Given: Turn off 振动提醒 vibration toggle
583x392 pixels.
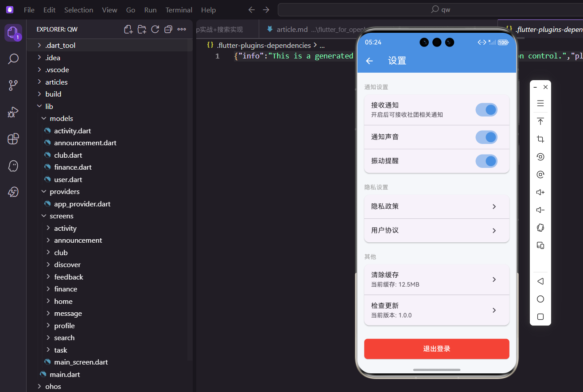Looking at the screenshot, I should pyautogui.click(x=486, y=161).
